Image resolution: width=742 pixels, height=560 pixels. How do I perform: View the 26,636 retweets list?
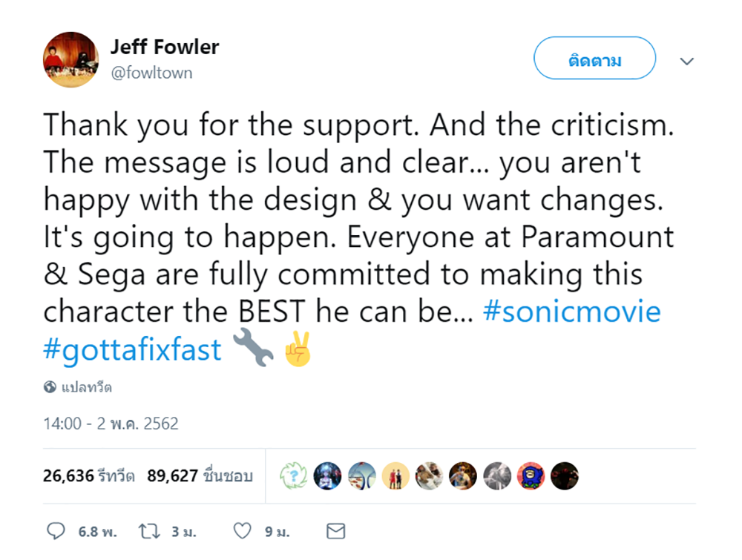[x=89, y=476]
